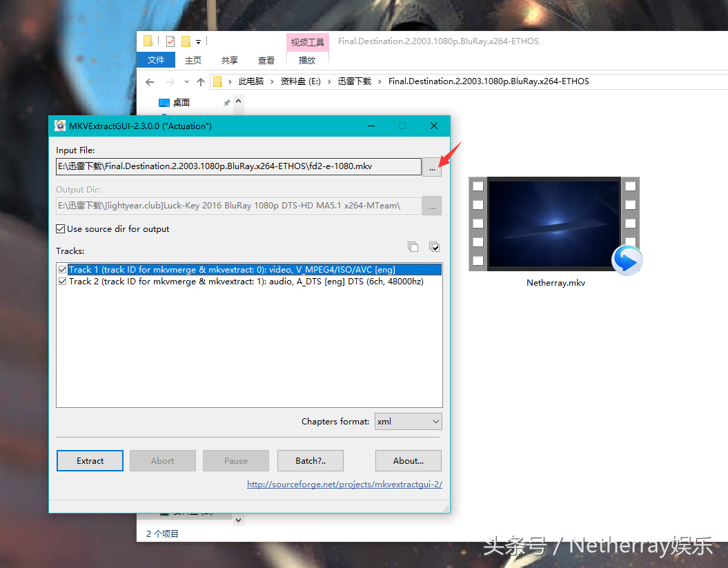This screenshot has width=728, height=568.
Task: Uncheck Track 2 audio DTS checkbox
Action: pyautogui.click(x=63, y=282)
